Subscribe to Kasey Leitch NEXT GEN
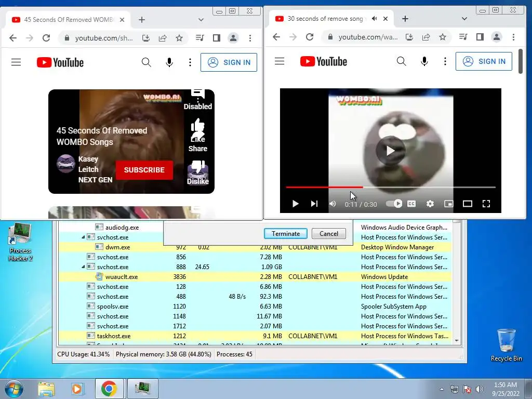This screenshot has height=399, width=532. click(144, 170)
